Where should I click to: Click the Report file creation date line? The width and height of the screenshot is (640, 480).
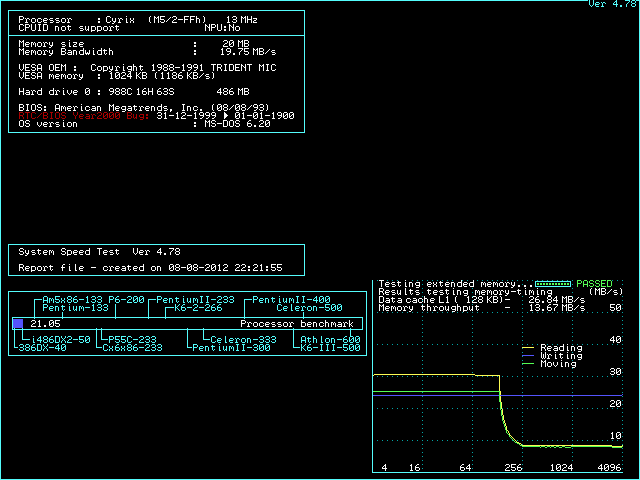point(150,268)
